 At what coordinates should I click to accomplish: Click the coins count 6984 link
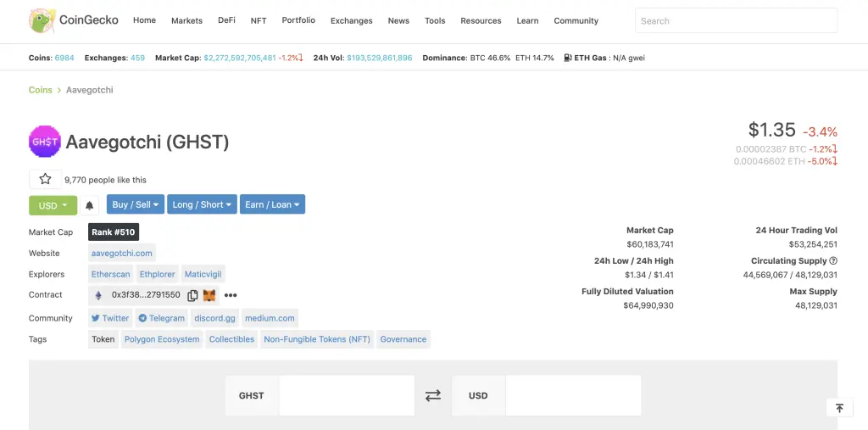click(64, 58)
